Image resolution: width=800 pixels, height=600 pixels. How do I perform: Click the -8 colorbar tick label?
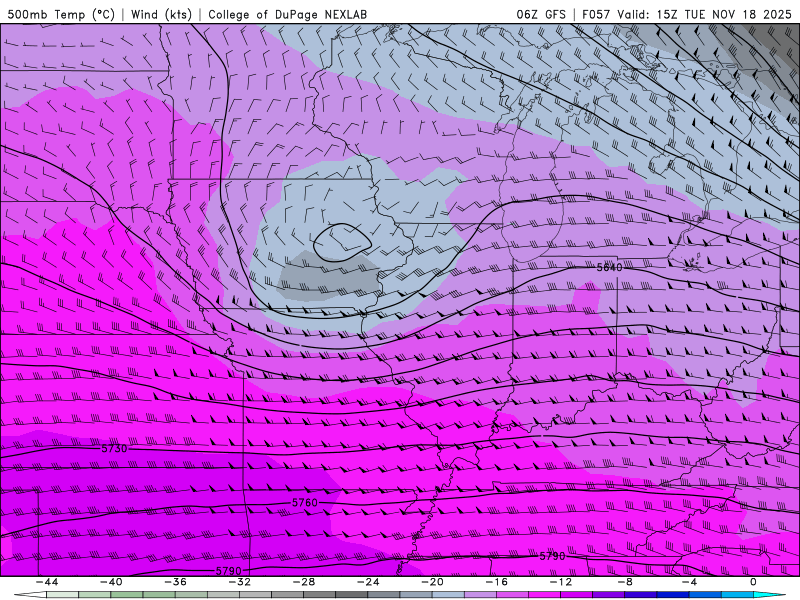626,582
